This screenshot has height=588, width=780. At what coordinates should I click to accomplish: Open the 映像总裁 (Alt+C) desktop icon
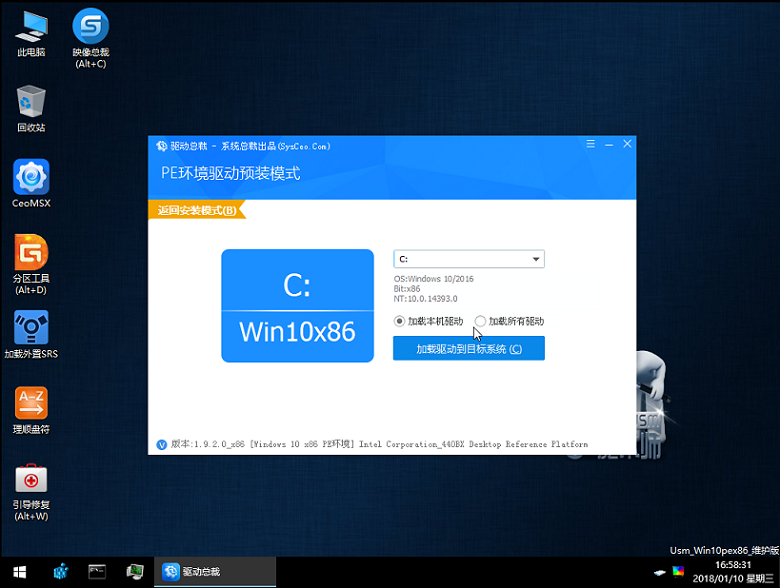tap(91, 37)
